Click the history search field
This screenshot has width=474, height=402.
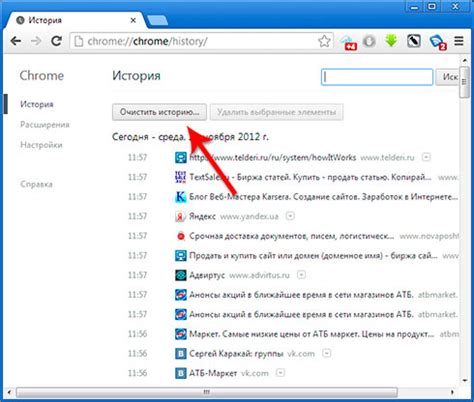[377, 77]
